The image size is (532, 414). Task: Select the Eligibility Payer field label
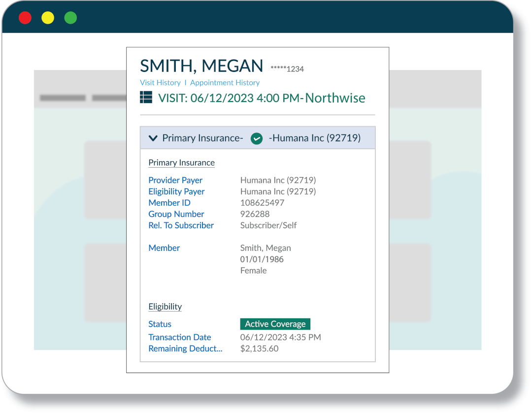coord(176,192)
